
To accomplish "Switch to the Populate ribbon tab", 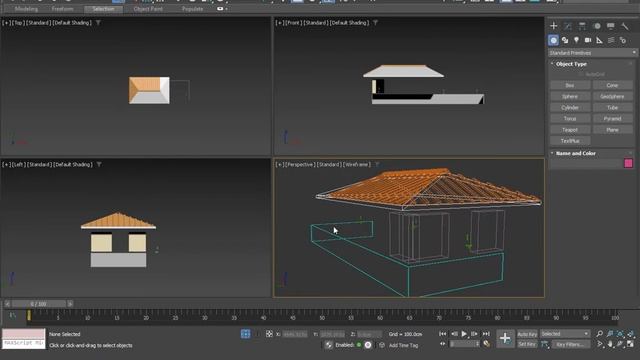I will [x=192, y=9].
